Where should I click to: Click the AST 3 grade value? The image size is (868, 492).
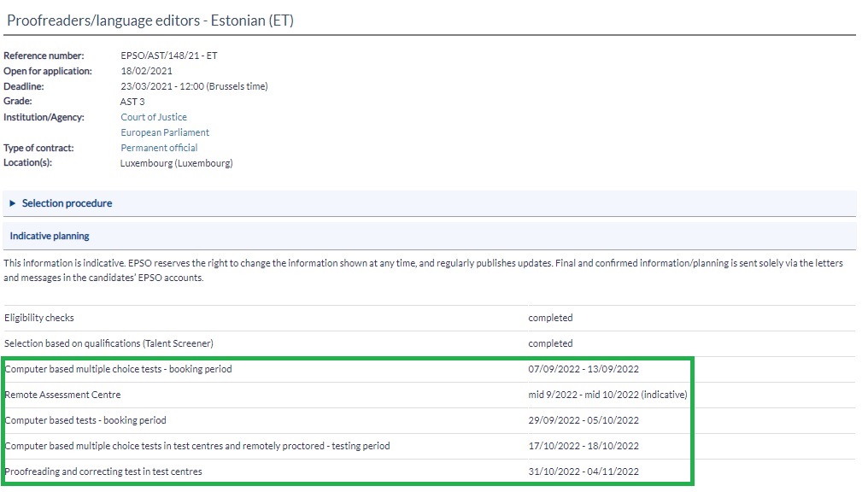132,102
